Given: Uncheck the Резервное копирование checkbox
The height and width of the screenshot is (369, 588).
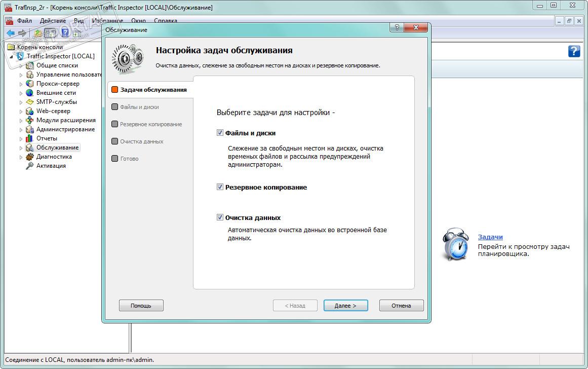Looking at the screenshot, I should tap(220, 187).
